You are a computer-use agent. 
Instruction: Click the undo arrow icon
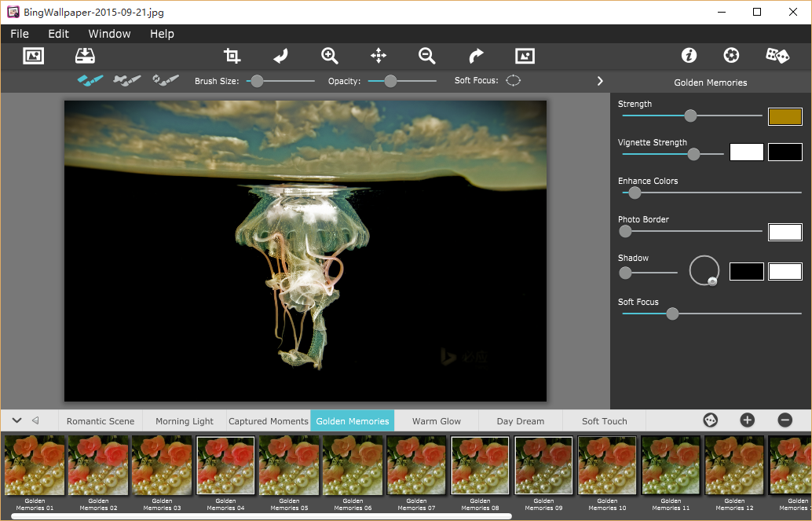click(x=280, y=56)
